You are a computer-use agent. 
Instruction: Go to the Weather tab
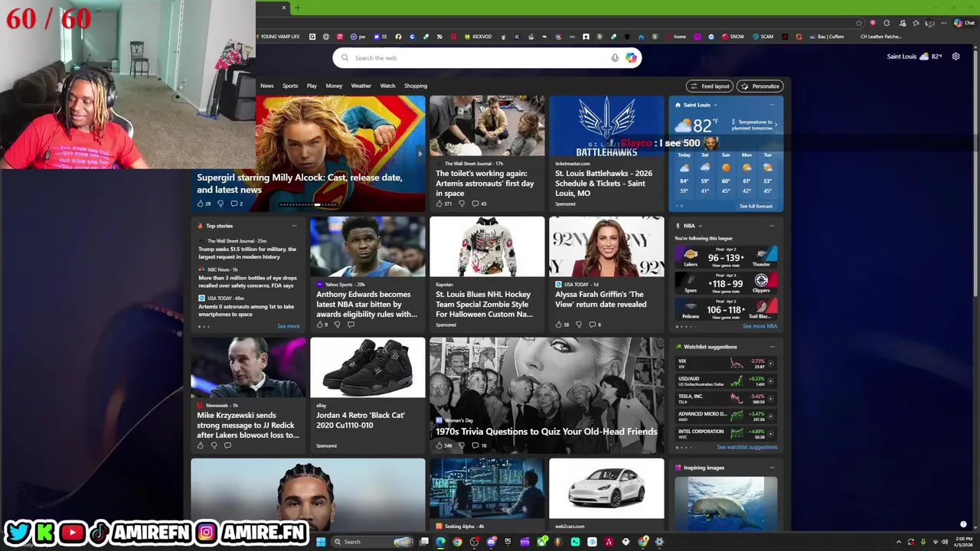tap(361, 86)
